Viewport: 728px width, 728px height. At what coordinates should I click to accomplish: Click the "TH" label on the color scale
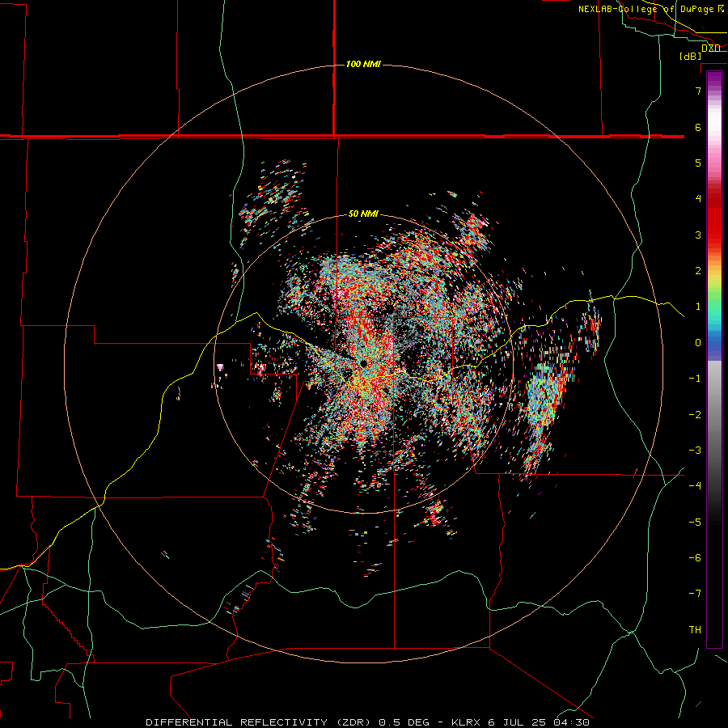[x=695, y=630]
